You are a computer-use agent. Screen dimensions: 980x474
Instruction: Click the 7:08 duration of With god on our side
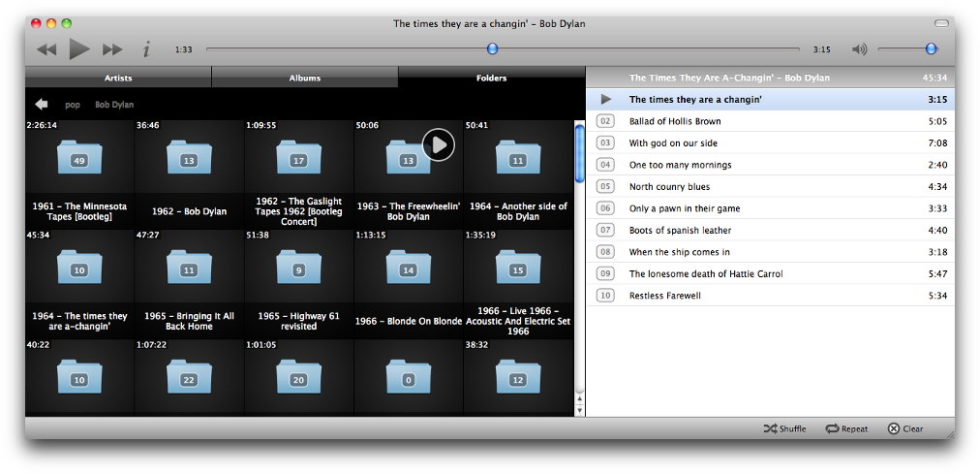pos(938,143)
